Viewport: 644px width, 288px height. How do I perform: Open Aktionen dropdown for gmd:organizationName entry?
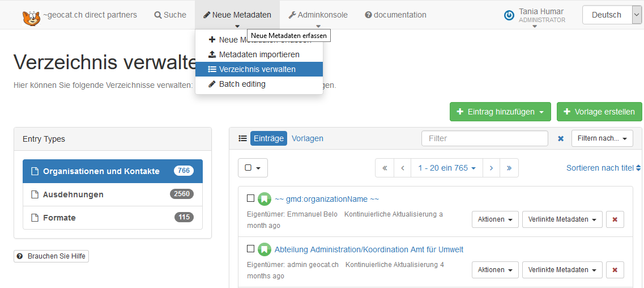click(496, 219)
